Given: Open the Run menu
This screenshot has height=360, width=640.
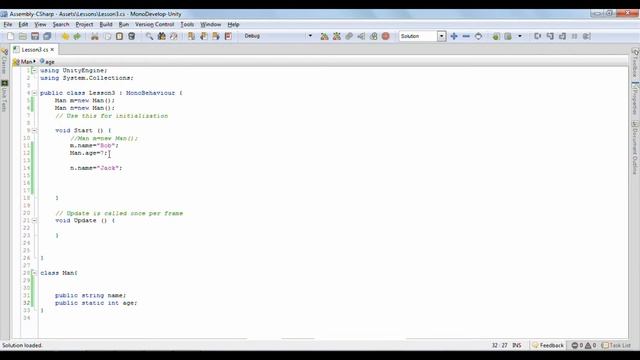Looking at the screenshot, I should tap(124, 24).
